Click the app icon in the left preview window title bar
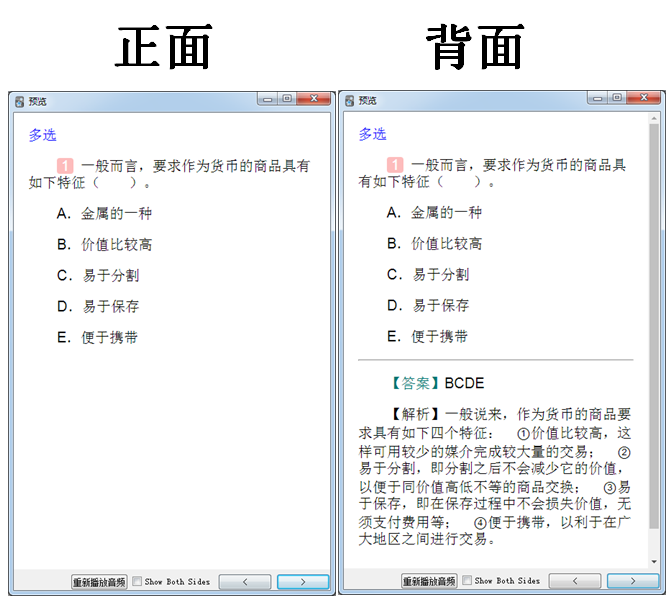The image size is (672, 596). coord(19,102)
